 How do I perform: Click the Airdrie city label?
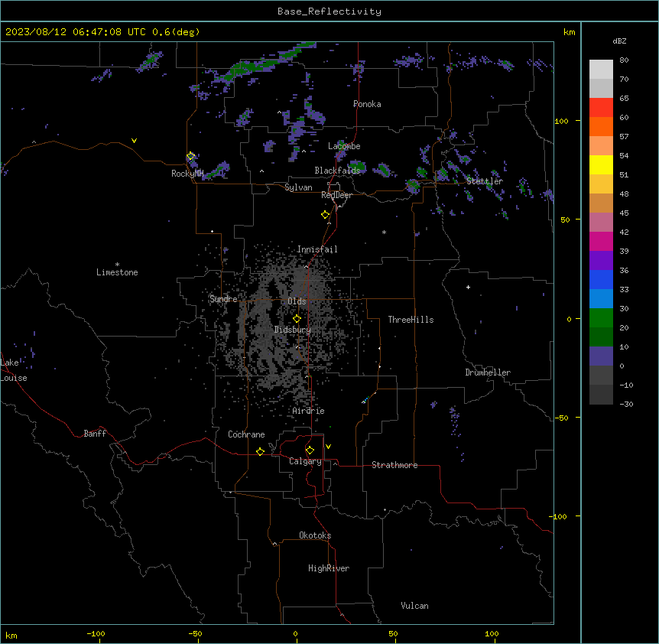[x=308, y=411]
